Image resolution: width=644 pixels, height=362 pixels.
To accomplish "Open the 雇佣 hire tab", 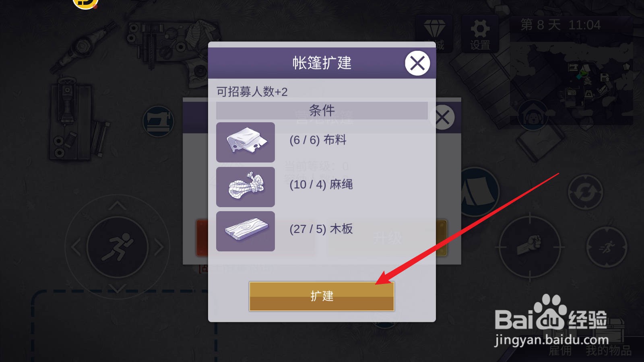I will point(560,350).
